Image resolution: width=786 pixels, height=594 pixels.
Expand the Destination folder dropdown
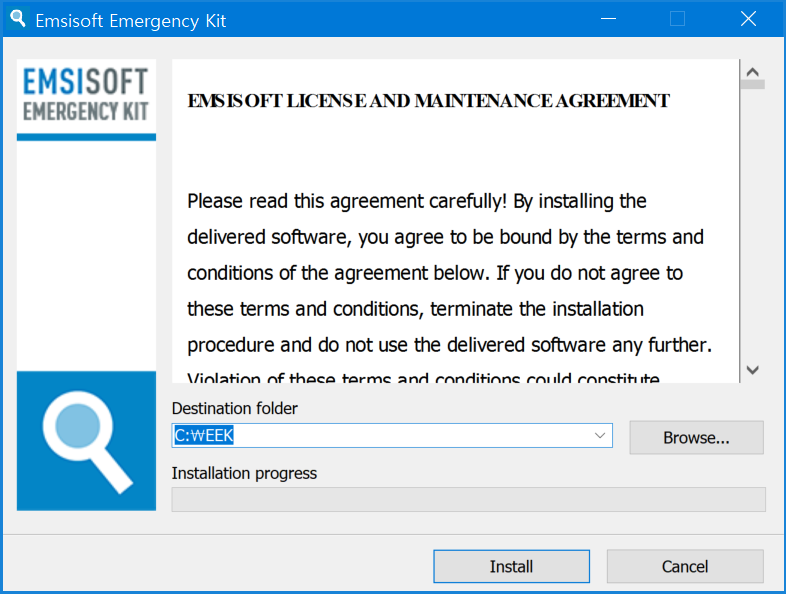(600, 436)
